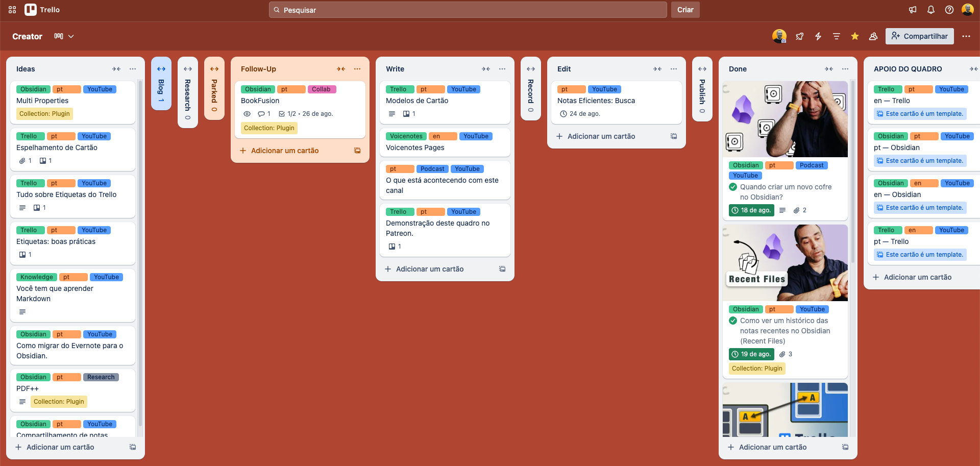Collapse the Edit list
Viewport: 980px width, 466px height.
(657, 69)
